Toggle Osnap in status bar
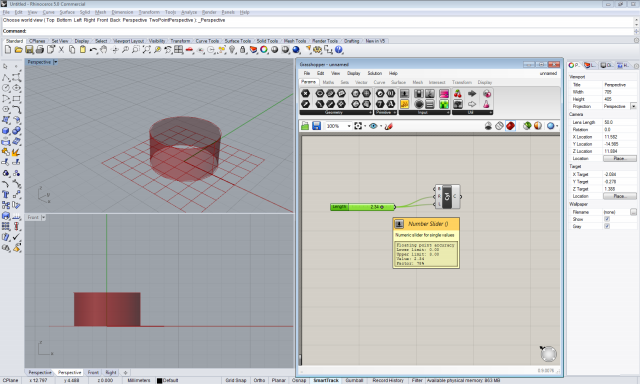The width and height of the screenshot is (640, 384). point(299,380)
